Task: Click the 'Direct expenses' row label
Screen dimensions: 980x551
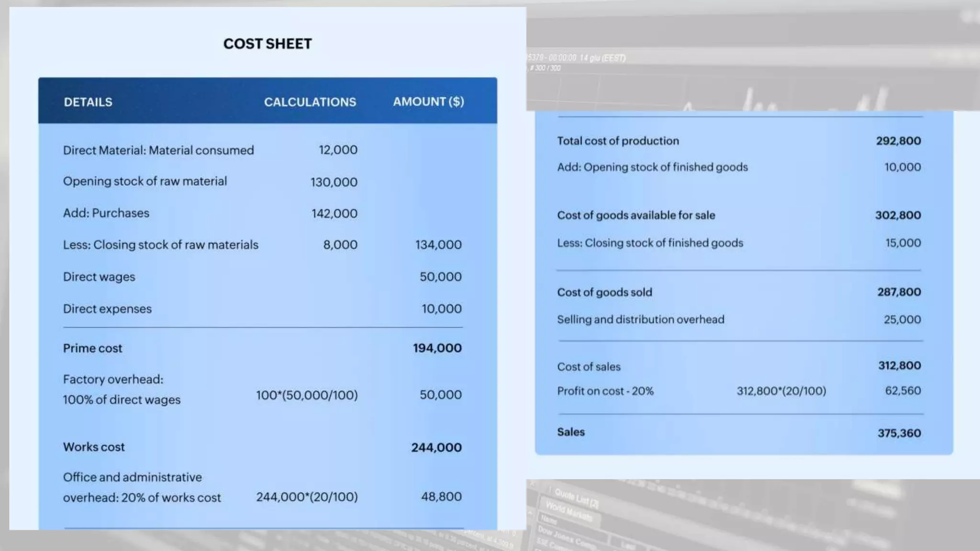Action: [107, 309]
